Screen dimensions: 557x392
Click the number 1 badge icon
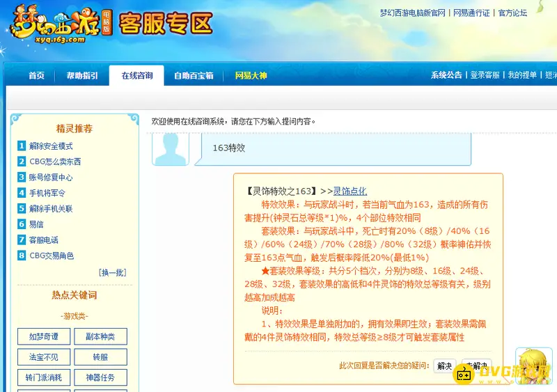[x=22, y=146]
